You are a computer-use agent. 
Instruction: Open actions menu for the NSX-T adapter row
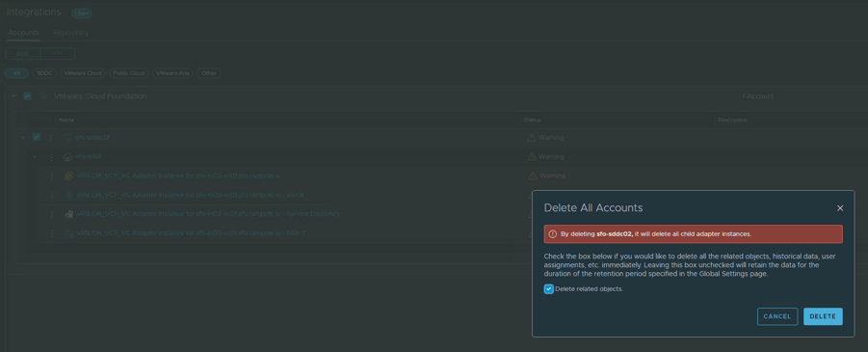tap(52, 233)
